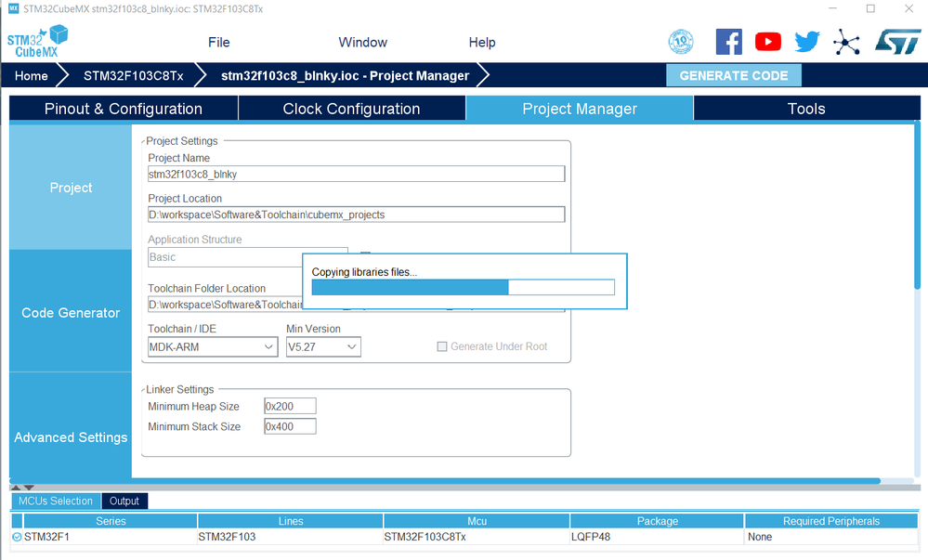
Task: Click the Minimum Heap Size field
Action: [290, 406]
